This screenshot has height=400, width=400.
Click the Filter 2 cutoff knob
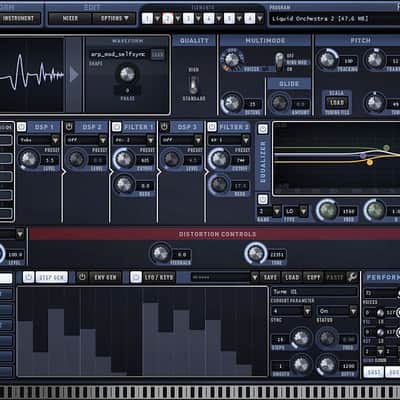pyautogui.click(x=219, y=159)
